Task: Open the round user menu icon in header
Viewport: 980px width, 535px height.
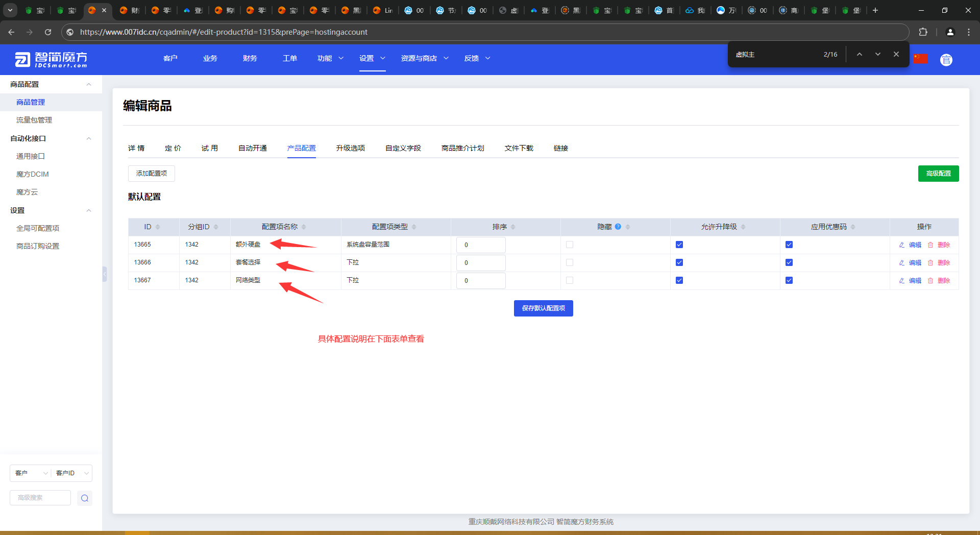Action: 946,60
